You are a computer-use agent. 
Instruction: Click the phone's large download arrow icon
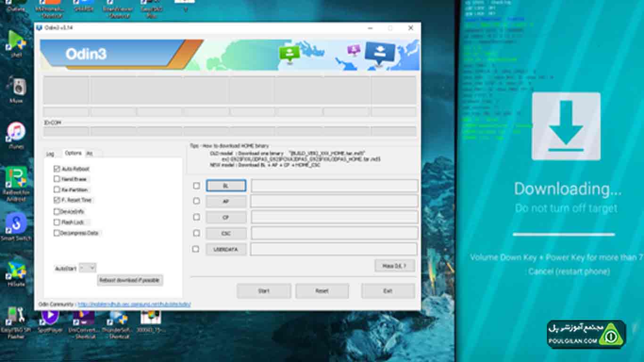[x=566, y=126]
